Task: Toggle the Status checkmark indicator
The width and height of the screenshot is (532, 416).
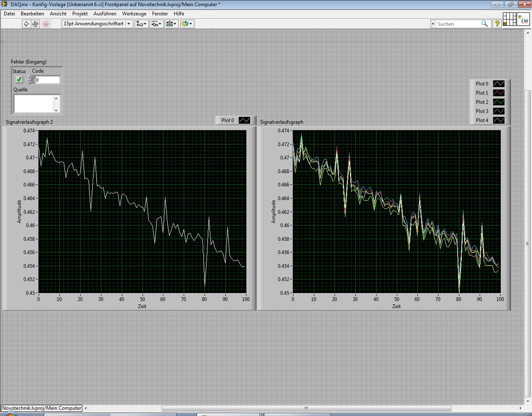Action: coord(19,79)
